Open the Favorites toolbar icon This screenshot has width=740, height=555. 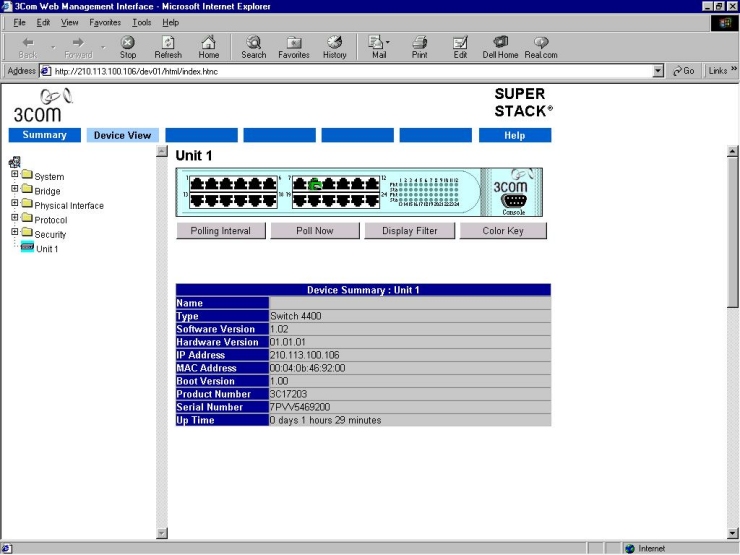point(294,43)
